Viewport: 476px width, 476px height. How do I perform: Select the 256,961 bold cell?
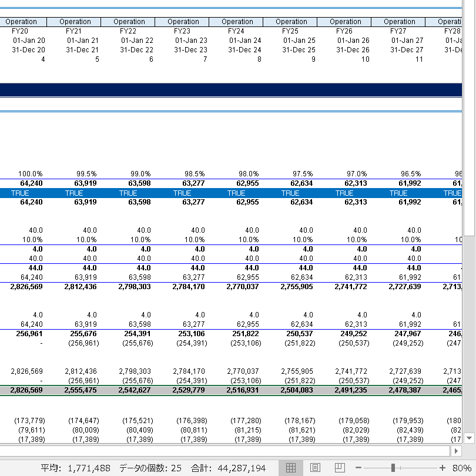point(29,334)
